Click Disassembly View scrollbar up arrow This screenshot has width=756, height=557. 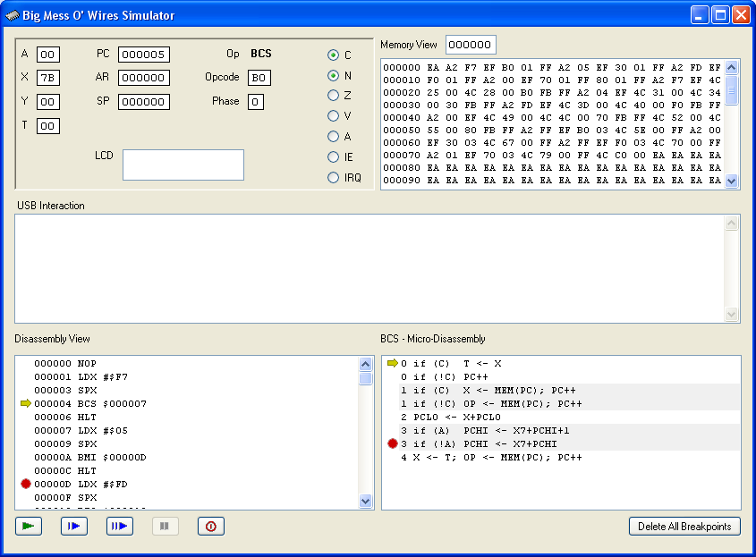tap(365, 364)
